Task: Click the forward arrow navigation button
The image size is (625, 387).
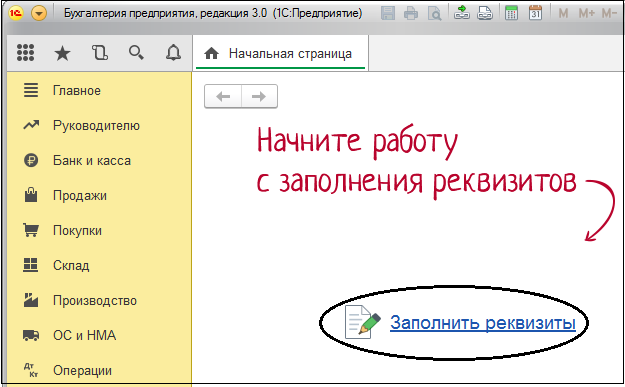Action: (x=259, y=96)
